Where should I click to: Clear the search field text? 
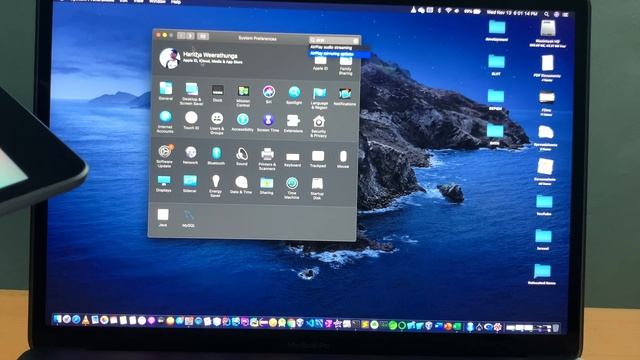click(x=356, y=40)
